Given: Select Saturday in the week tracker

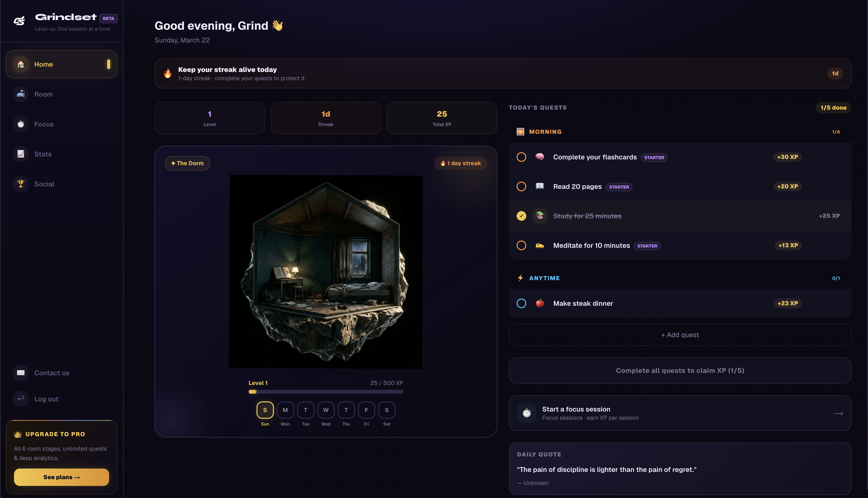Looking at the screenshot, I should pos(386,410).
